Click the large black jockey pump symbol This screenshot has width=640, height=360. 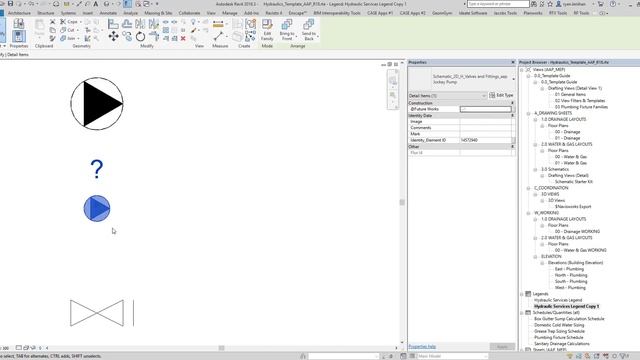coord(97,104)
